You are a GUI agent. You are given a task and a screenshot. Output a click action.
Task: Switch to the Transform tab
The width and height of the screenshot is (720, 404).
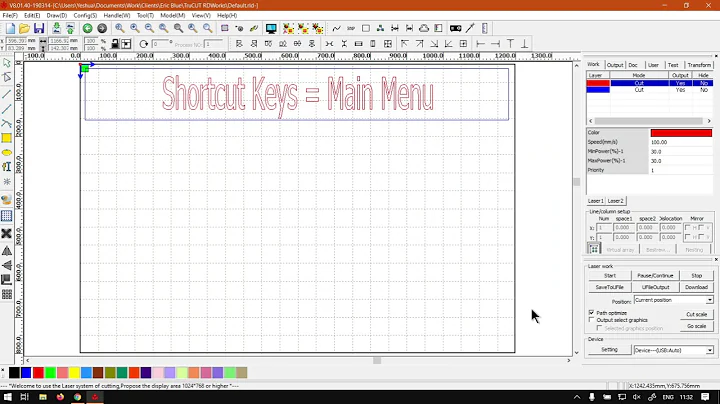[x=699, y=65]
